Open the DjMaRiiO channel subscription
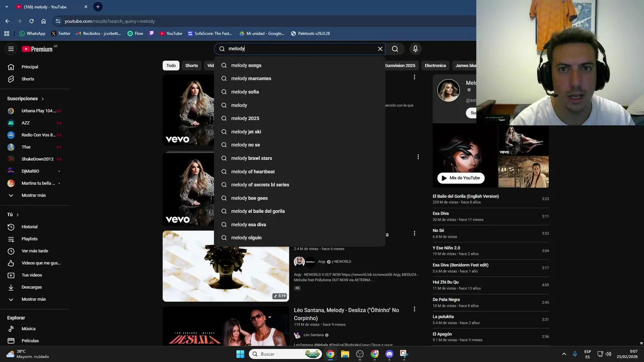This screenshot has width=644, height=362. point(34,171)
